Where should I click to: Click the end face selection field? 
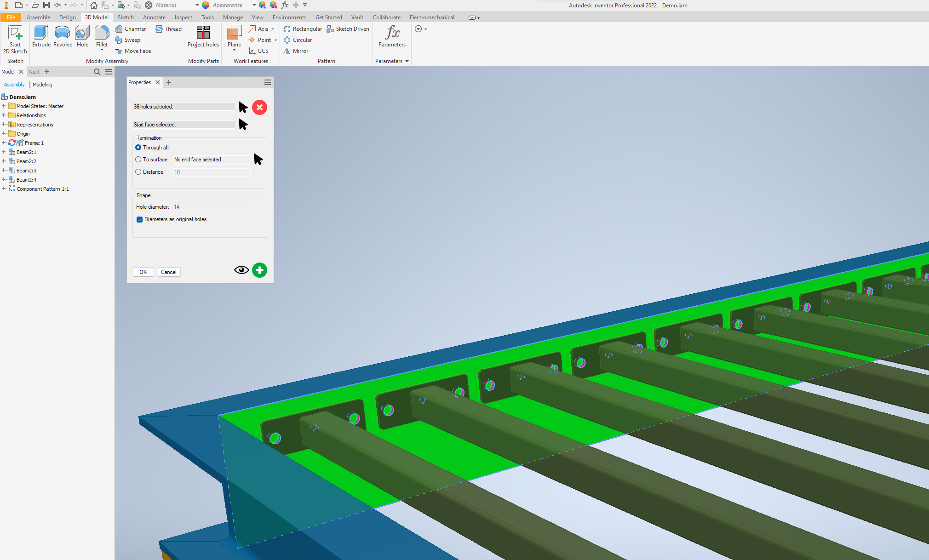click(x=212, y=160)
